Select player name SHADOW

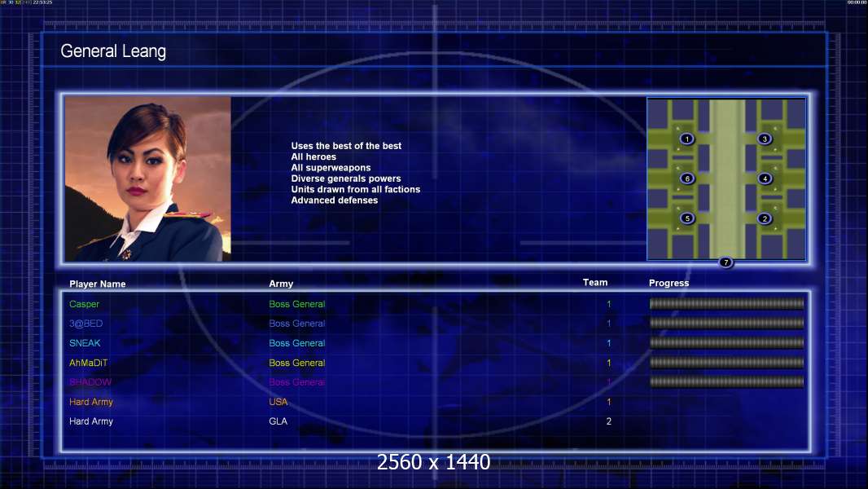click(x=90, y=382)
